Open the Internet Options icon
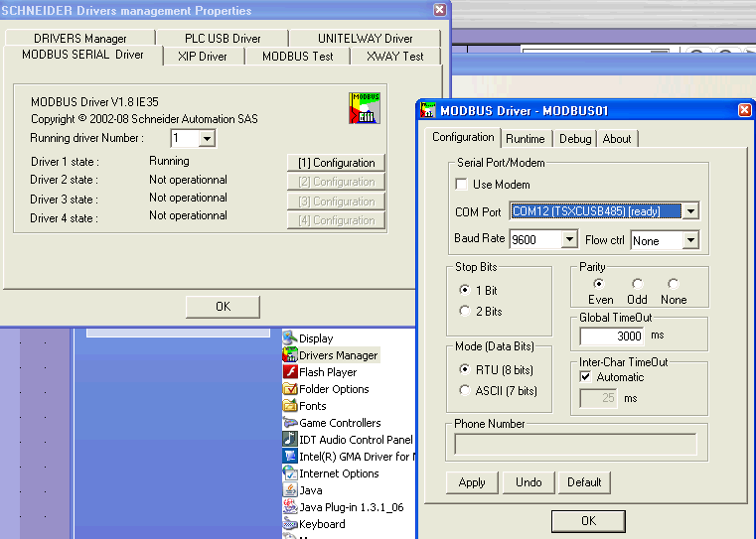Image resolution: width=756 pixels, height=539 pixels. click(290, 473)
